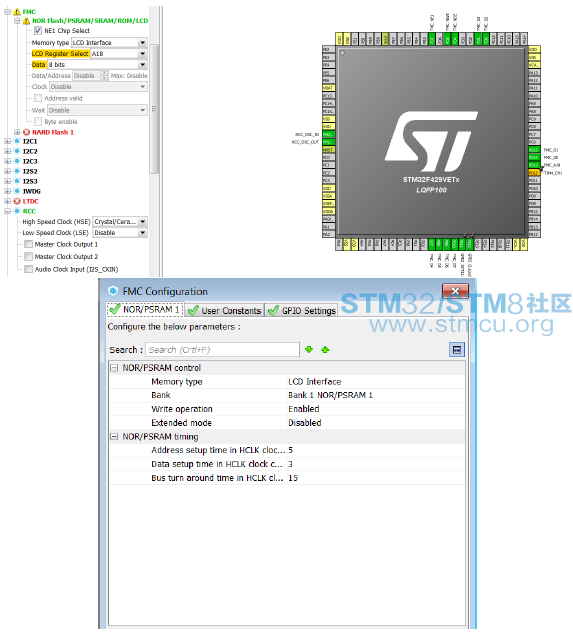Jump to previous search result green up arrow
The image size is (573, 633).
[x=325, y=350]
